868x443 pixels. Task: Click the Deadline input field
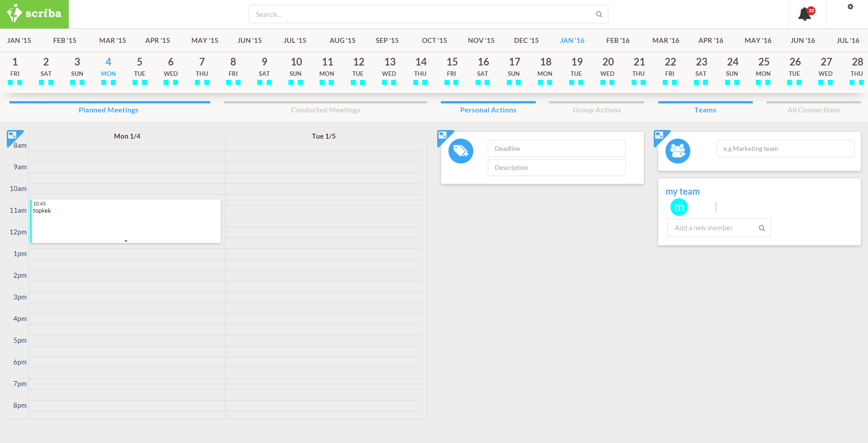coord(556,149)
